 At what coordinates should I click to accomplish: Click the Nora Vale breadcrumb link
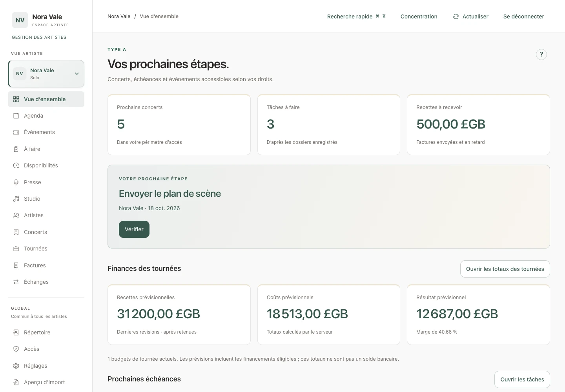pyautogui.click(x=119, y=16)
